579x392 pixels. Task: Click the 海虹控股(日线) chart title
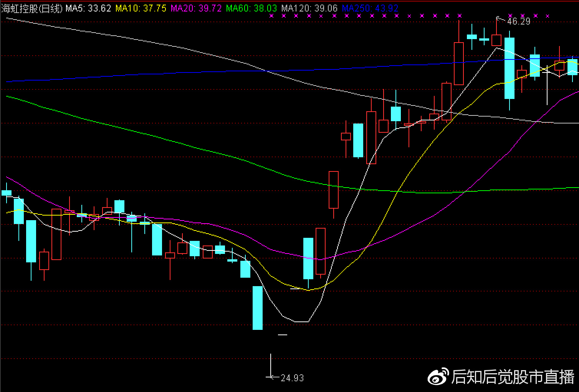click(x=32, y=8)
